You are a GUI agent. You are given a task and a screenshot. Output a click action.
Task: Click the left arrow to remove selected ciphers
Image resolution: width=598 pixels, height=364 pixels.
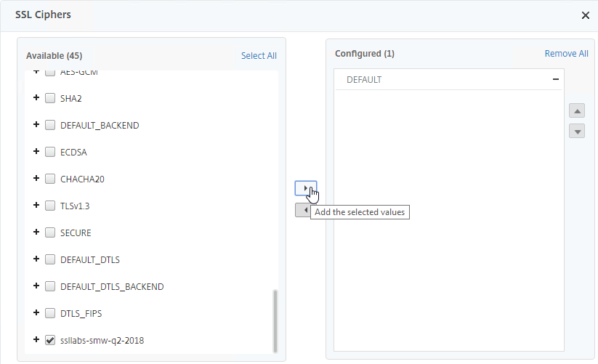(x=304, y=210)
